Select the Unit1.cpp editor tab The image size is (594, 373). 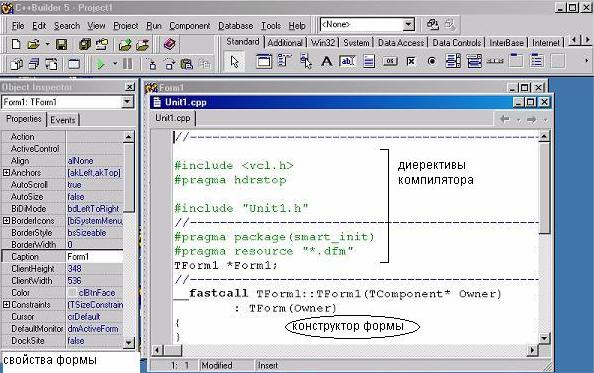(173, 118)
